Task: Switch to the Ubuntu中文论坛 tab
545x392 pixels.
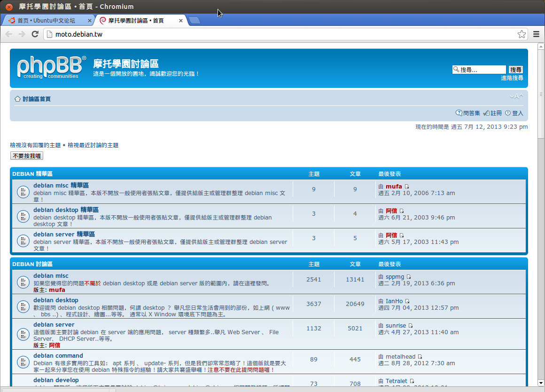Action: point(49,21)
